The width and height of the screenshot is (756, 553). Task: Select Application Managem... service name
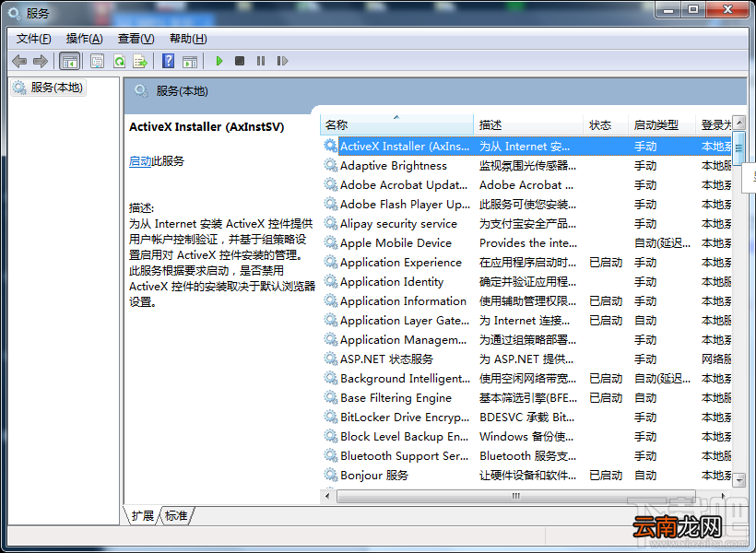[x=403, y=339]
